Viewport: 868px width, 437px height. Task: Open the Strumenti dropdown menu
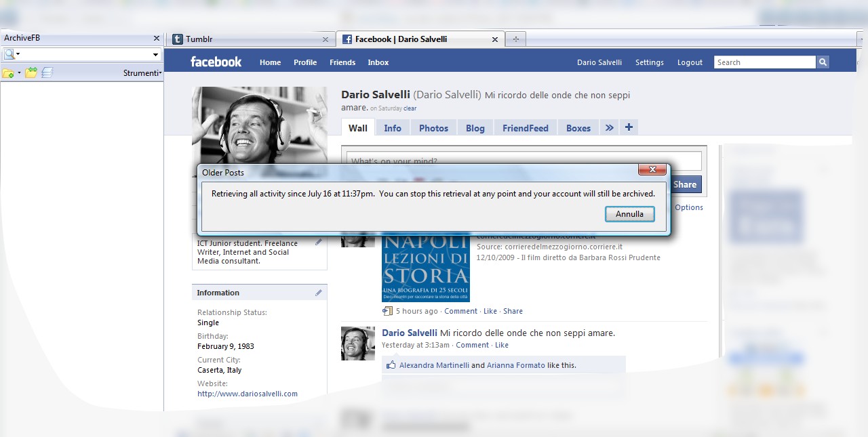tap(142, 73)
